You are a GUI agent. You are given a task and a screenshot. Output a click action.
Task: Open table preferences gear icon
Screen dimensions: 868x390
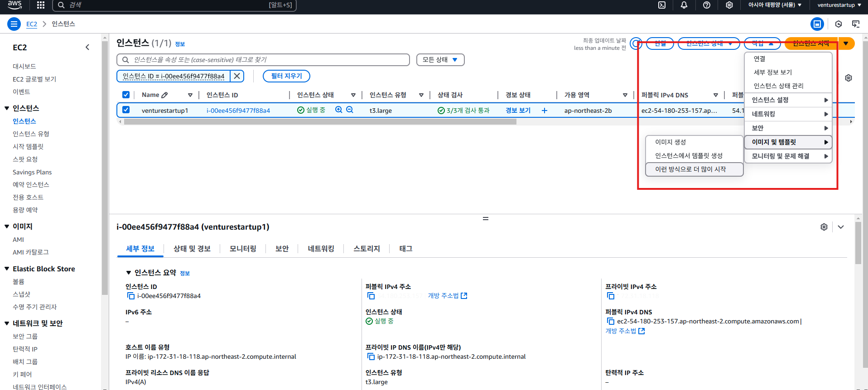tap(849, 78)
